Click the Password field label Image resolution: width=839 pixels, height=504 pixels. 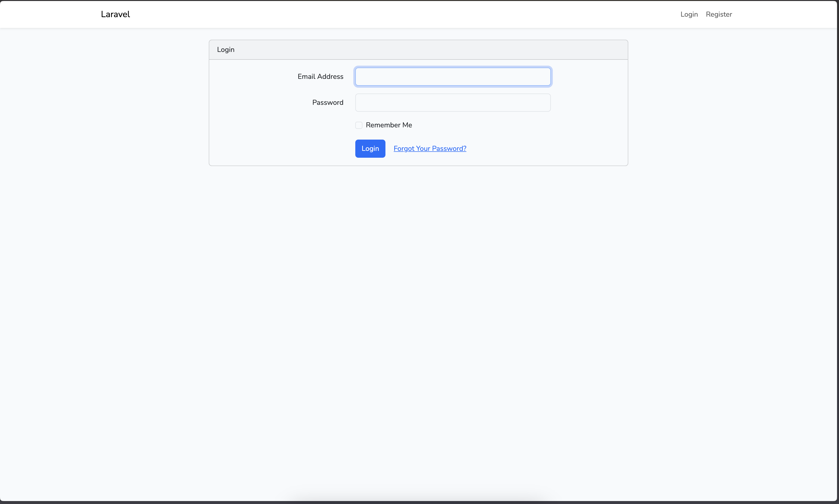point(328,103)
